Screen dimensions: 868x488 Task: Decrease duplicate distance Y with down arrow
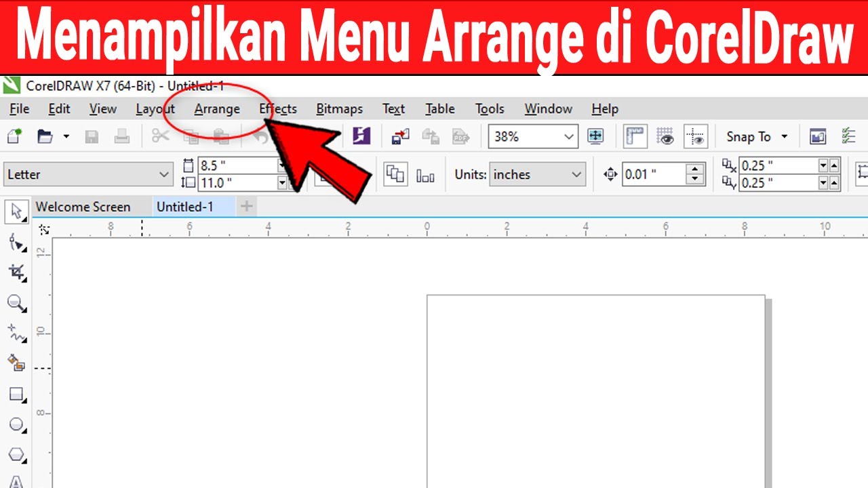pos(823,183)
